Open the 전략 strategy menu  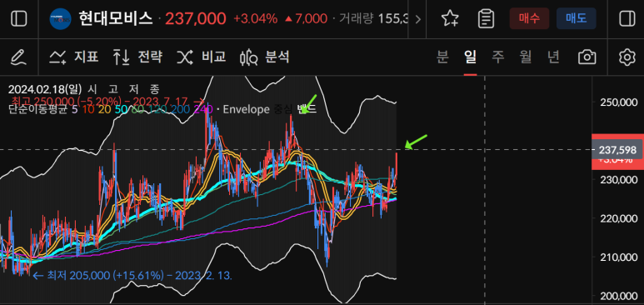point(137,57)
